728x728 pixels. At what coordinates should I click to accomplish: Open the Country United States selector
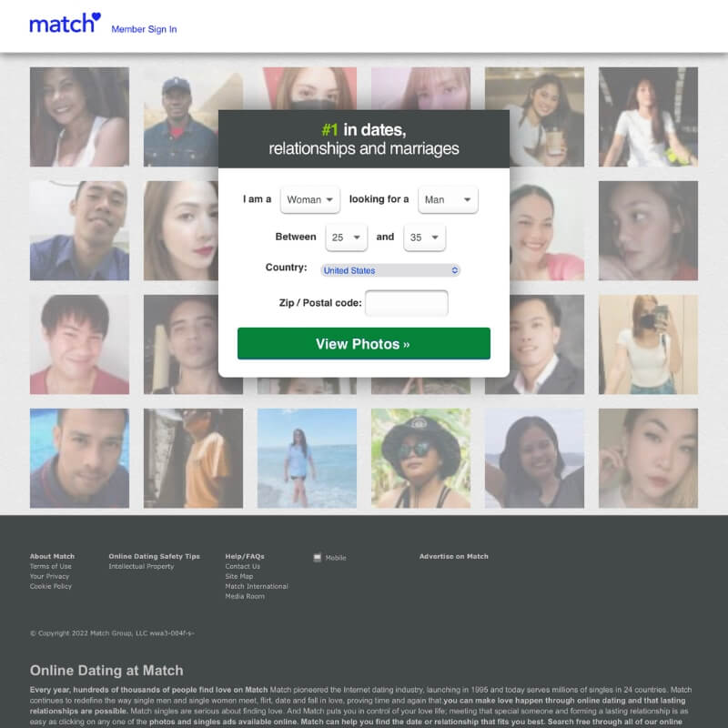pyautogui.click(x=390, y=270)
